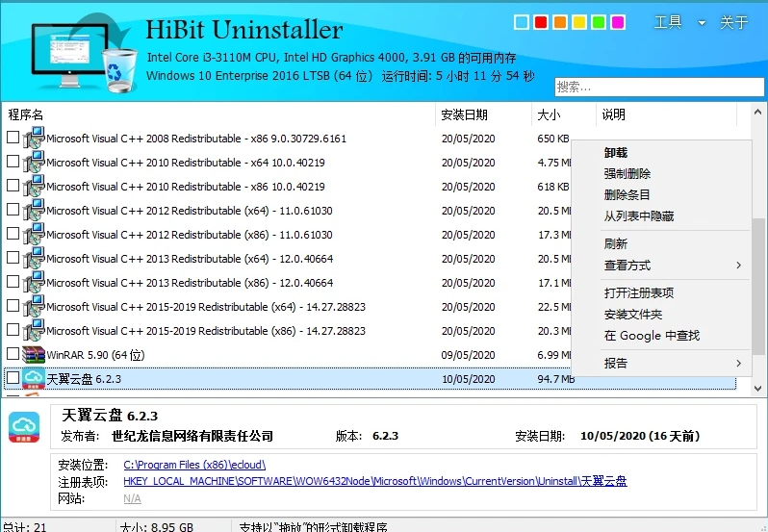
Task: Select WinRAR 5.90 (64 位) program name
Action: pyautogui.click(x=95, y=355)
